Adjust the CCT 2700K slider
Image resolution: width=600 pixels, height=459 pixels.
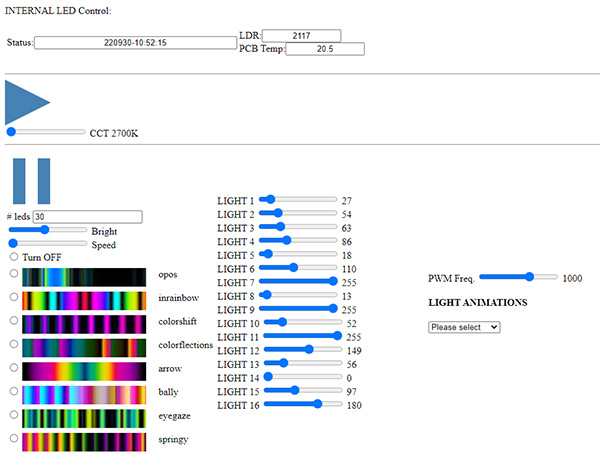[46, 131]
